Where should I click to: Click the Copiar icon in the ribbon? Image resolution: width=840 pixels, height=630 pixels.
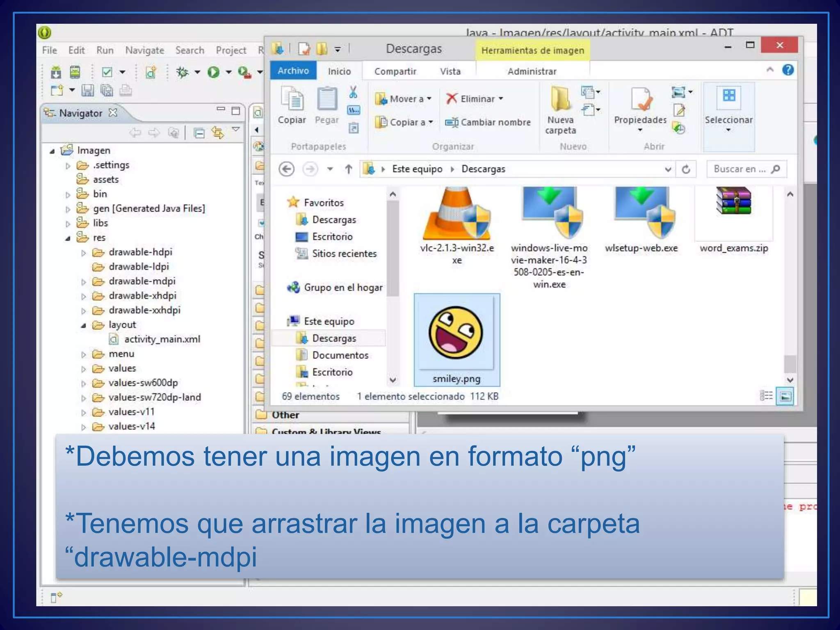click(x=292, y=98)
